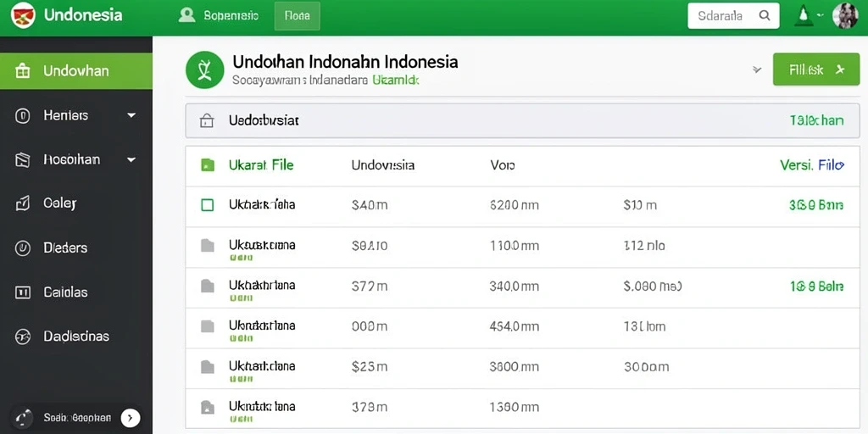This screenshot has width=868, height=434.
Task: Open the file name in the $25m row
Action: 262,366
